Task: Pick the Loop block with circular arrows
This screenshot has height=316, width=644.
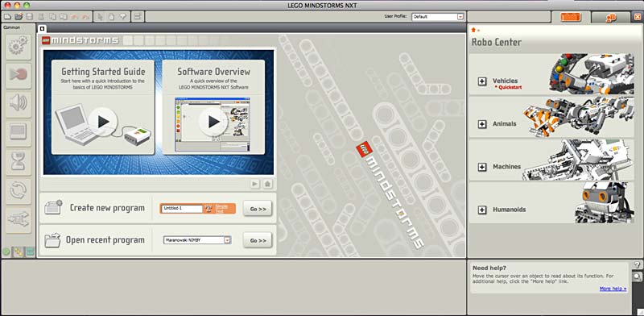Action: [x=18, y=191]
